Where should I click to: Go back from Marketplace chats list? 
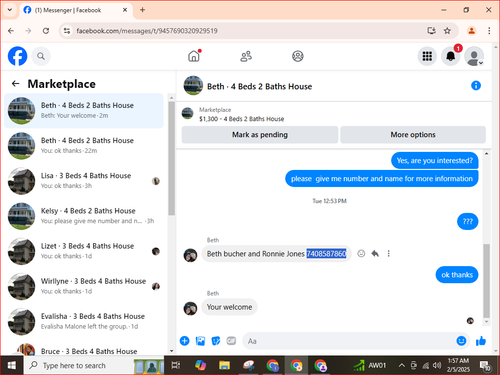coord(15,84)
